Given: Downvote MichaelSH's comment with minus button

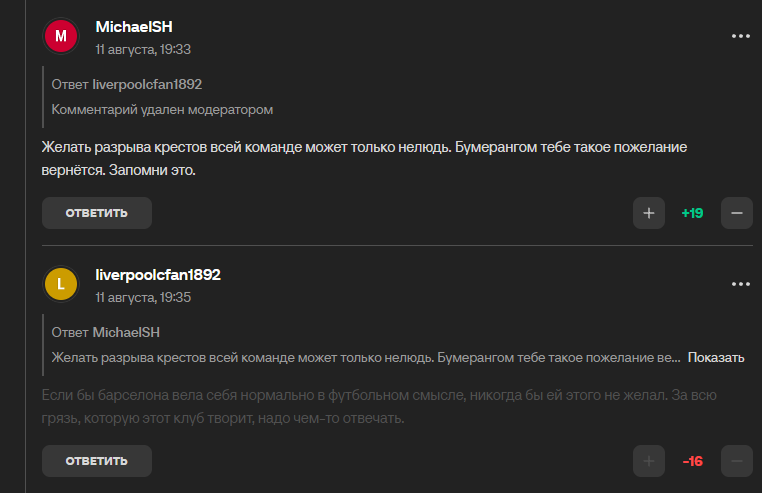Looking at the screenshot, I should pyautogui.click(x=737, y=213).
